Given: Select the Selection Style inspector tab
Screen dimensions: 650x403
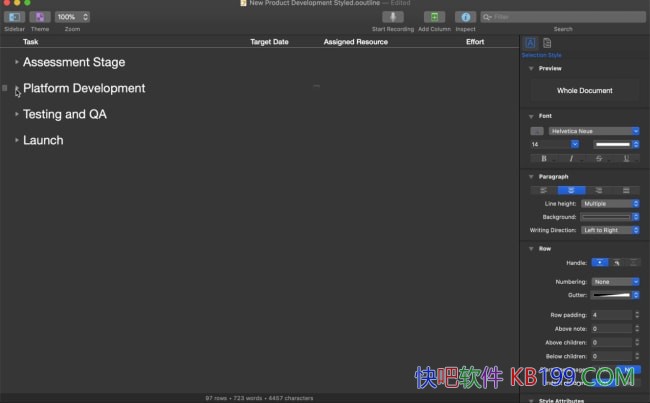Looking at the screenshot, I should coord(531,43).
